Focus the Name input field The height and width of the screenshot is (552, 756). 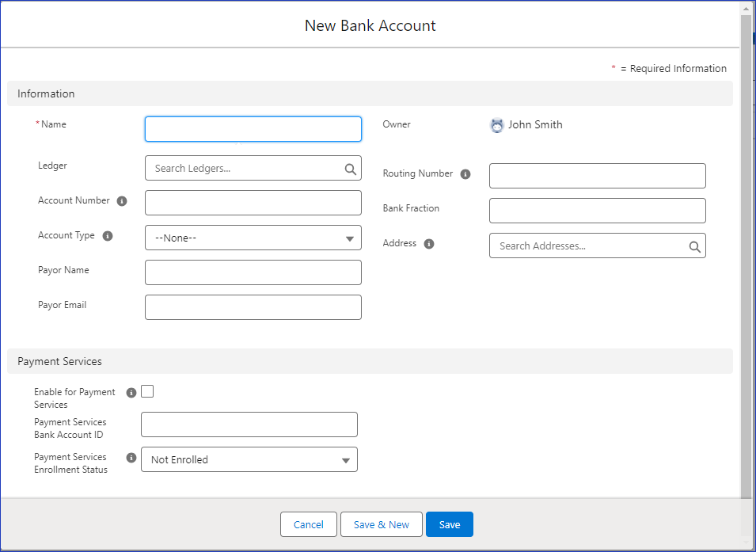pyautogui.click(x=253, y=129)
